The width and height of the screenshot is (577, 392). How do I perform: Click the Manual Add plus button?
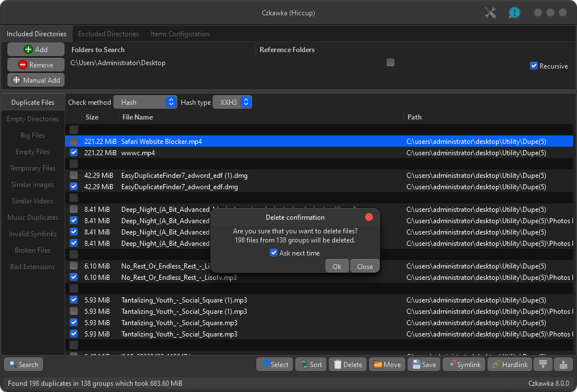(36, 80)
